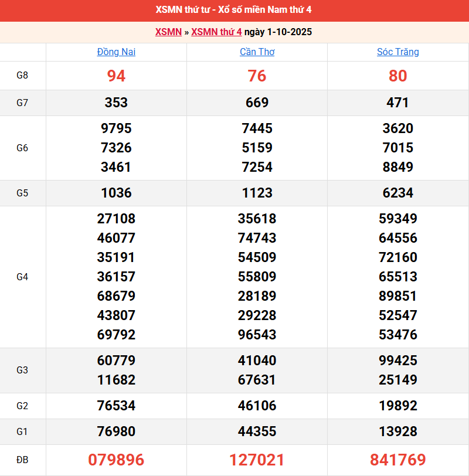Open the Sóc Trăng province link

coord(397,52)
